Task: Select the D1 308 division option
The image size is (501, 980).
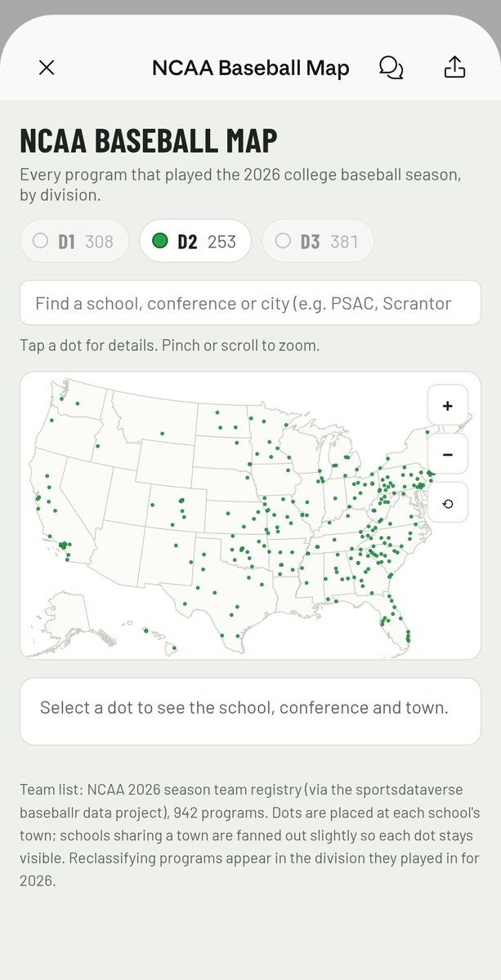Action: 74,241
